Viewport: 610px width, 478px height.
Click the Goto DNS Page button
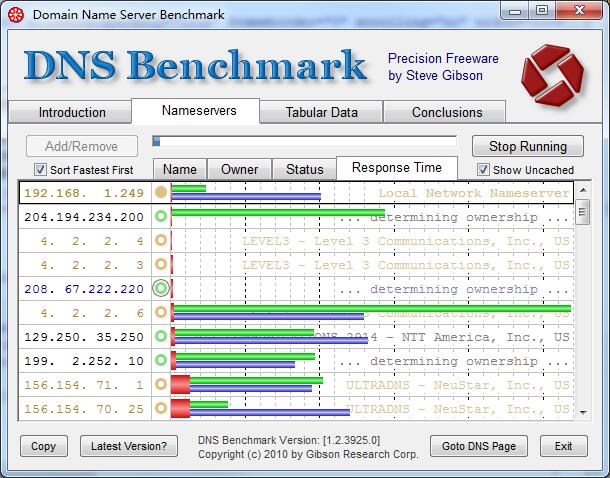tap(480, 446)
